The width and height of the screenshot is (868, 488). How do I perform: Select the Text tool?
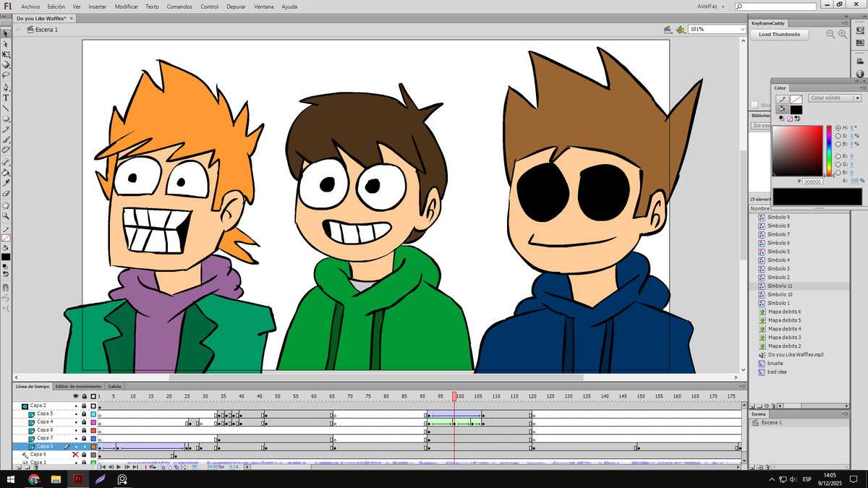(7, 98)
